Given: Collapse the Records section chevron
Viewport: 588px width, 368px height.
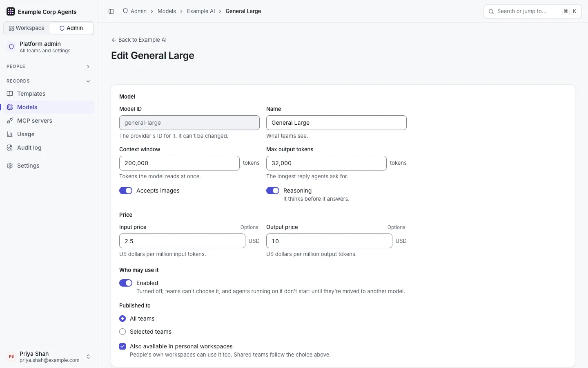Looking at the screenshot, I should coord(88,81).
